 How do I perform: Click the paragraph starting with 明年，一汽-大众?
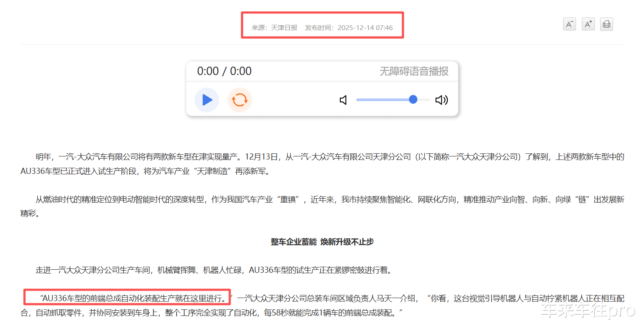[x=322, y=164]
